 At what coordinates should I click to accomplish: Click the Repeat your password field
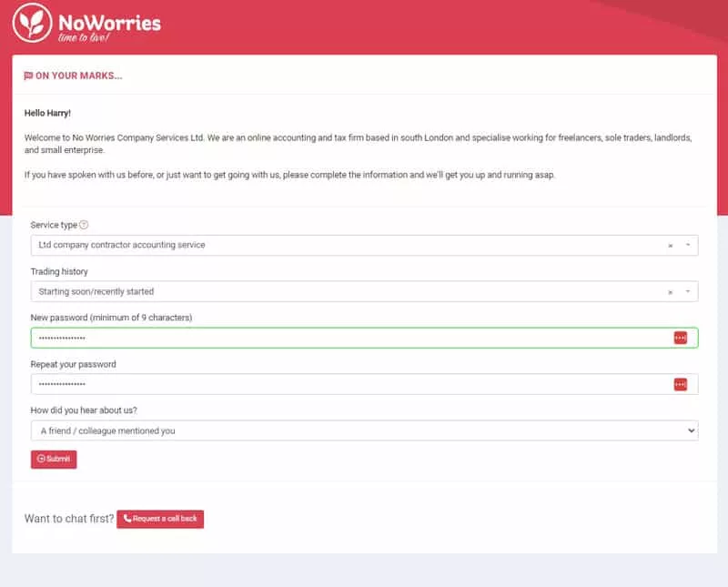click(364, 384)
